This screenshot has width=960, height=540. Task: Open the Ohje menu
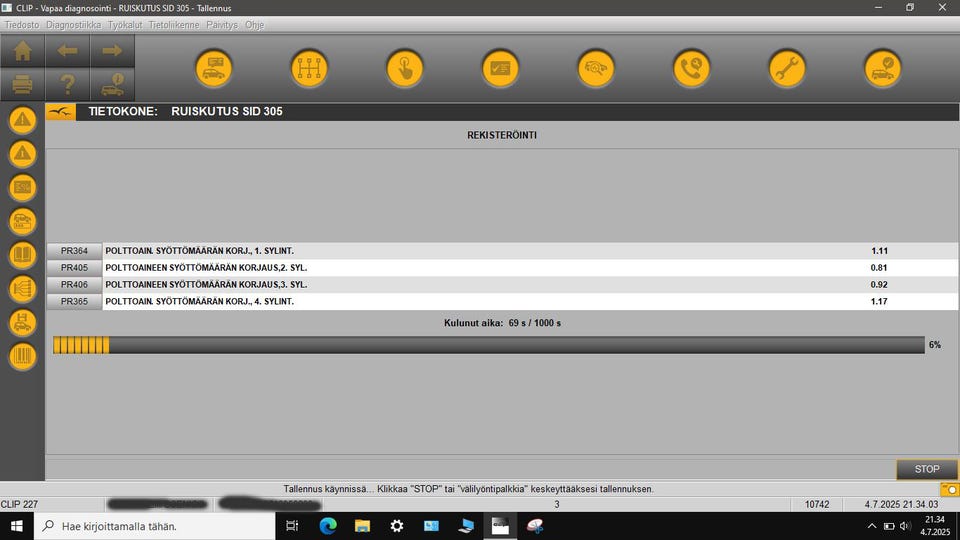click(x=255, y=25)
